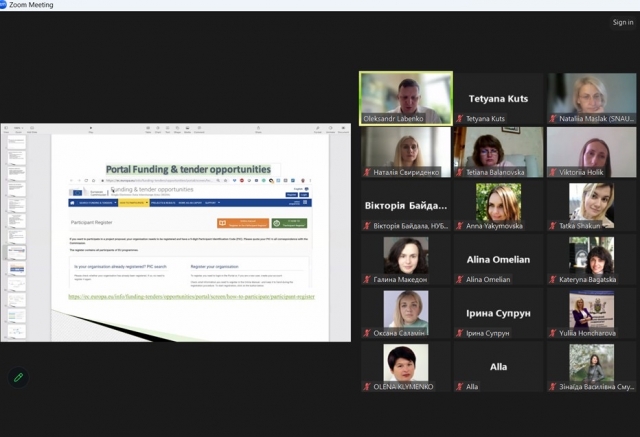Open the Zoom percentage dropdown in Keynote toolbar
Image resolution: width=640 pixels, height=437 pixels.
[18, 129]
